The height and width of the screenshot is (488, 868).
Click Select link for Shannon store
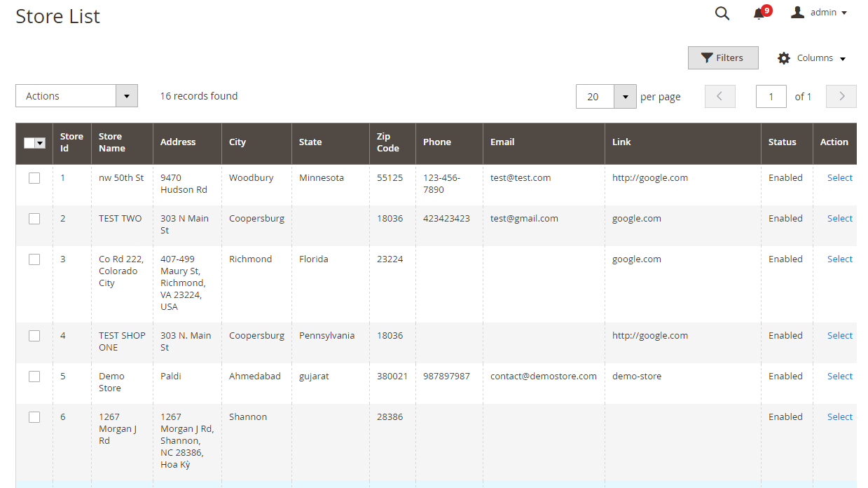click(839, 417)
